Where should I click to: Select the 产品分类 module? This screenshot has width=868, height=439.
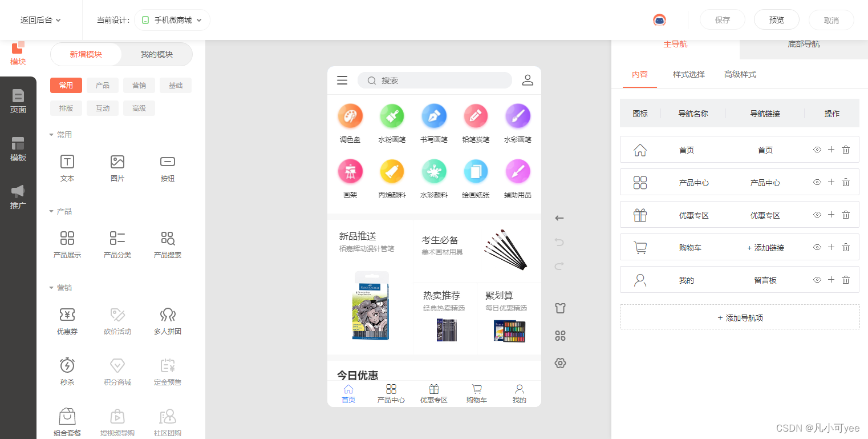tap(117, 245)
